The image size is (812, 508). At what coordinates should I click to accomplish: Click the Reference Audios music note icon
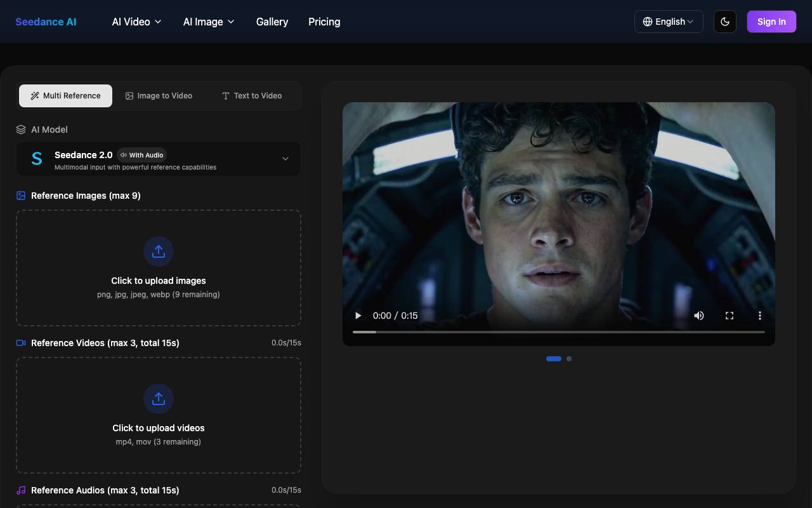21,490
